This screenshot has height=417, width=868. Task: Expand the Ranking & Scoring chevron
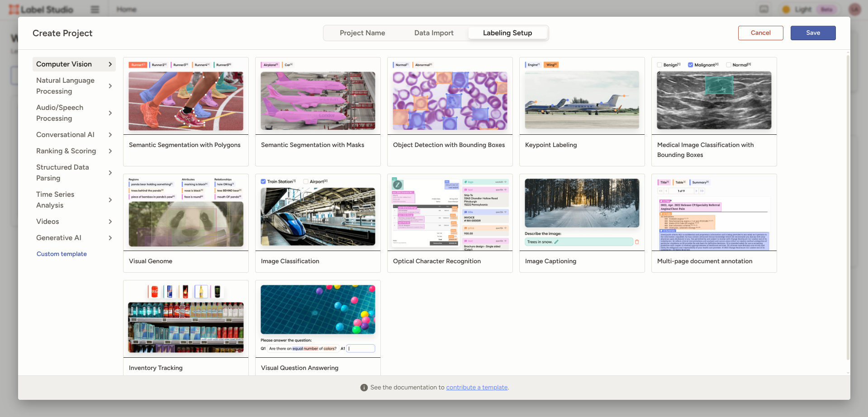(110, 151)
